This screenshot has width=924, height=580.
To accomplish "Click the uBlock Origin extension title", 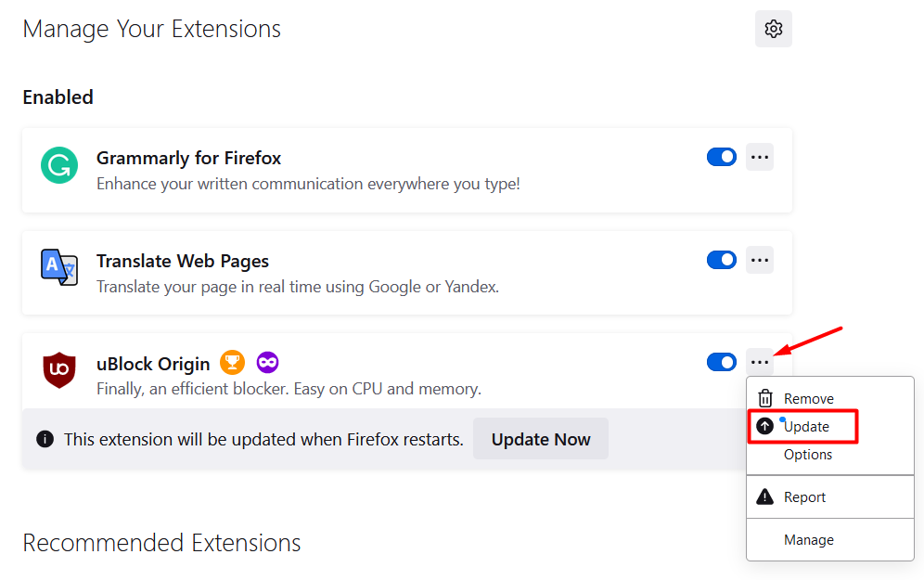I will point(153,364).
